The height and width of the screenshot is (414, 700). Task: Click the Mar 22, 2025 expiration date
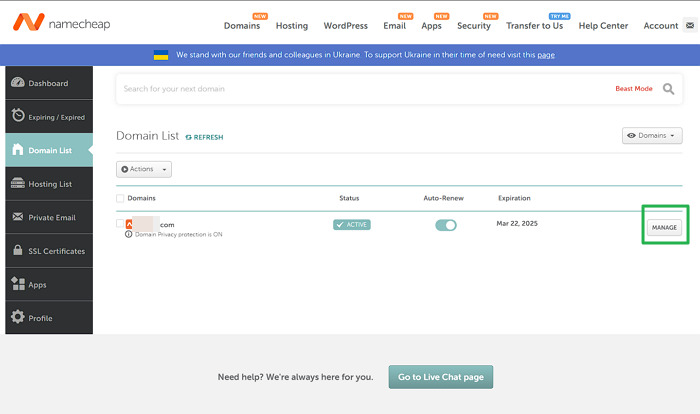point(517,223)
